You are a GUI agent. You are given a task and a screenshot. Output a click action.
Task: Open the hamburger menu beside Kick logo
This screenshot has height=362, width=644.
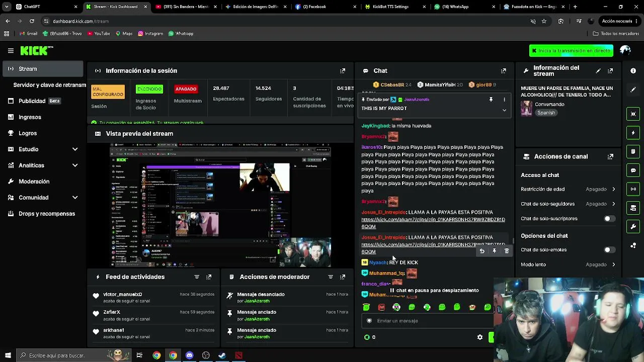[11, 50]
